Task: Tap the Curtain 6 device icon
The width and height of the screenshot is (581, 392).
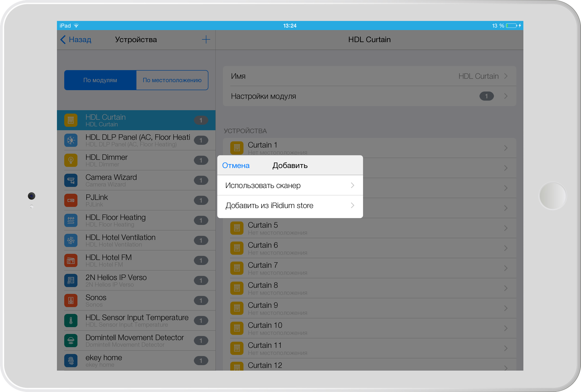Action: coord(237,248)
